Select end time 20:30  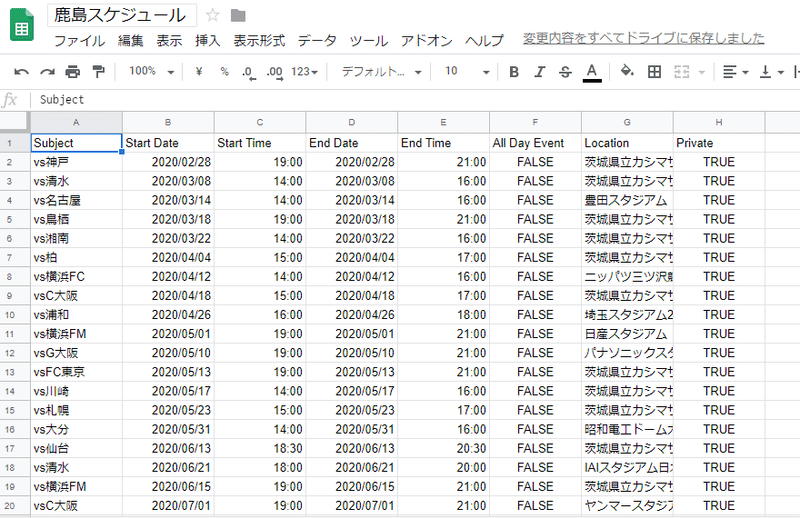443,449
